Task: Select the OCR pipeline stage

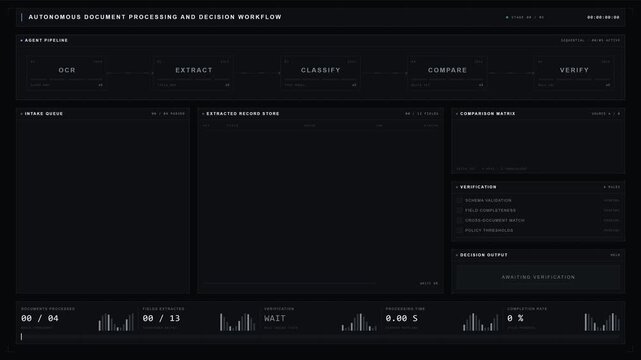Action: pyautogui.click(x=67, y=73)
